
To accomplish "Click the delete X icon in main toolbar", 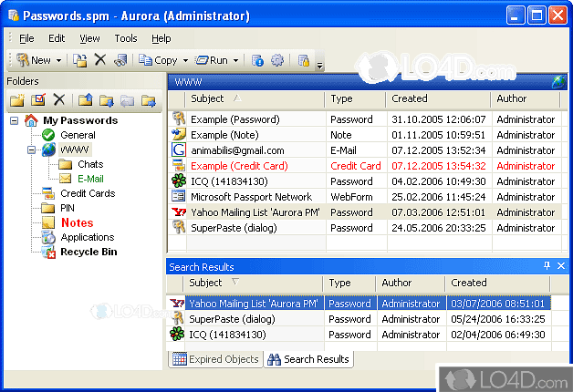I will point(100,59).
